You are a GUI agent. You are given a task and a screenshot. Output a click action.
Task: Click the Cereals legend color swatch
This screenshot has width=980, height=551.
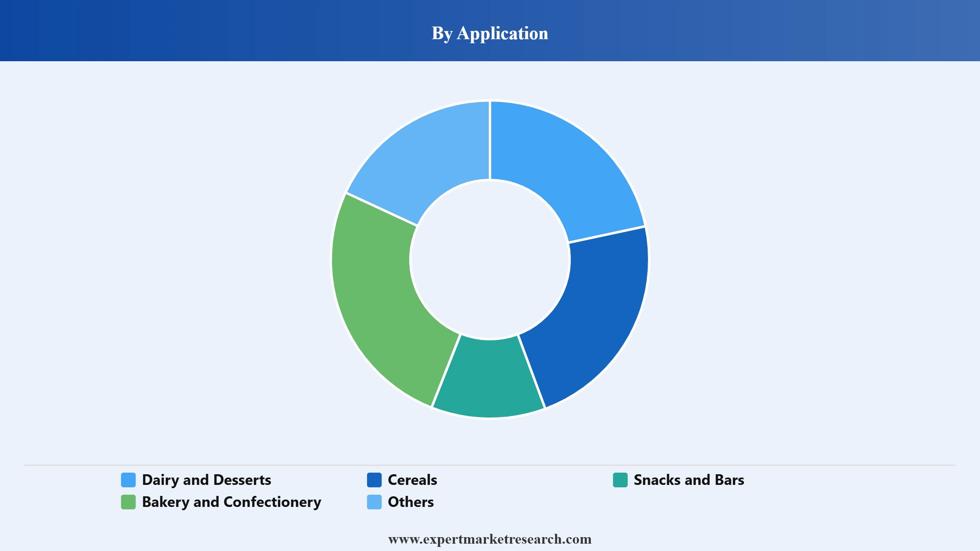374,480
